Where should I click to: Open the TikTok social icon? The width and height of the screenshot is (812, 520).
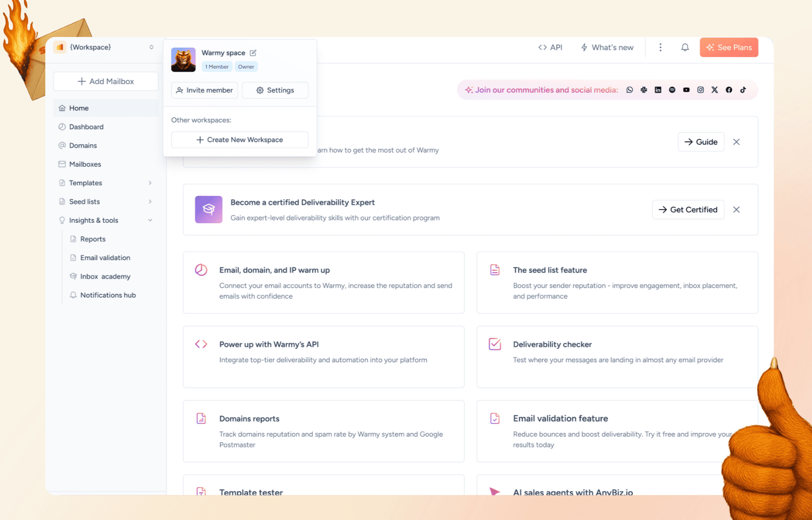[x=743, y=90]
